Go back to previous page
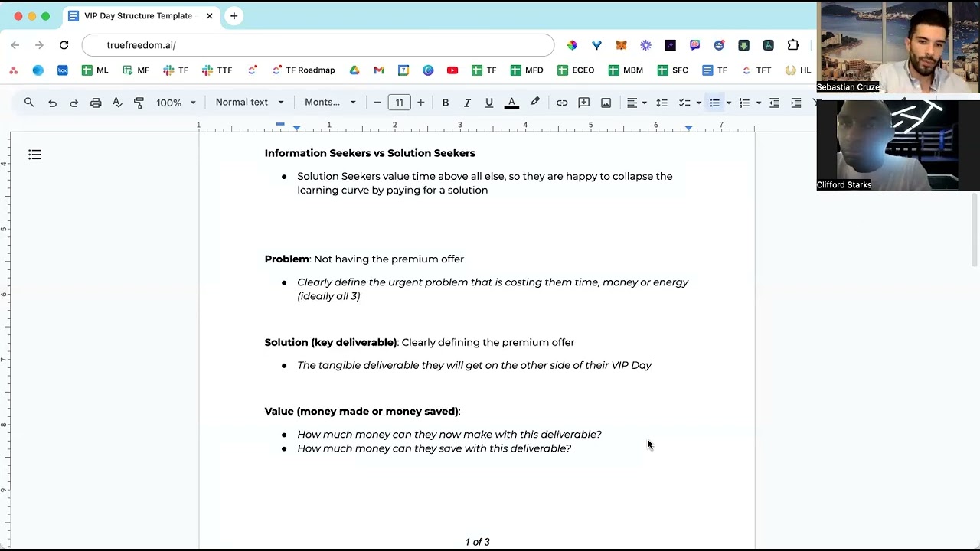This screenshot has height=551, width=980. (x=15, y=45)
